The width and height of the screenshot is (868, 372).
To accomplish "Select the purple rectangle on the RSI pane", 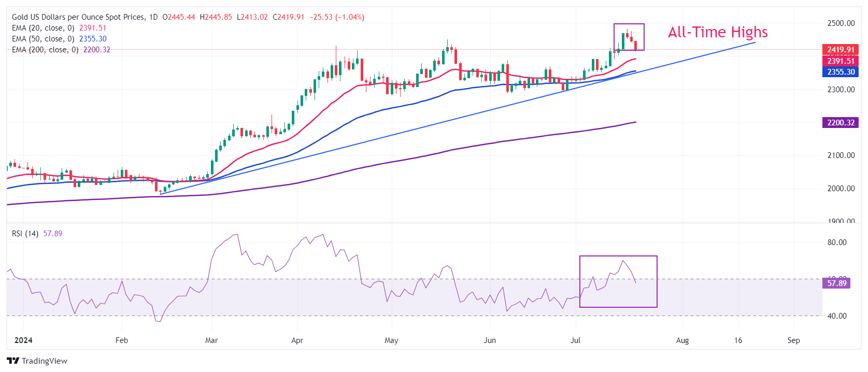I will (x=618, y=256).
